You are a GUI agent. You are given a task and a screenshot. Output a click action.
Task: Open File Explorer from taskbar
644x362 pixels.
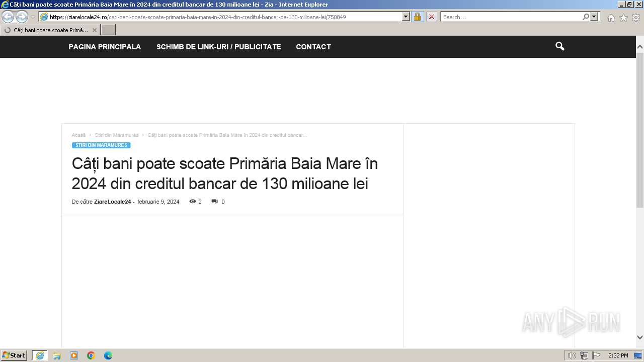pos(57,355)
